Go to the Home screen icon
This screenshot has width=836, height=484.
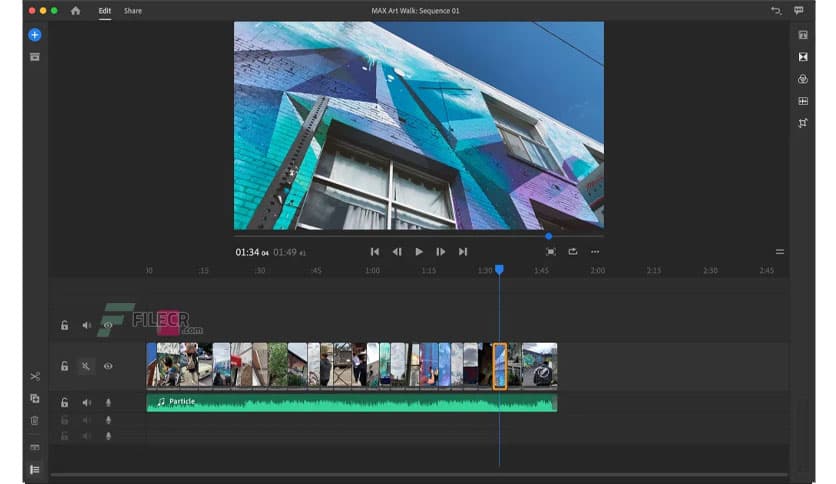coord(76,11)
